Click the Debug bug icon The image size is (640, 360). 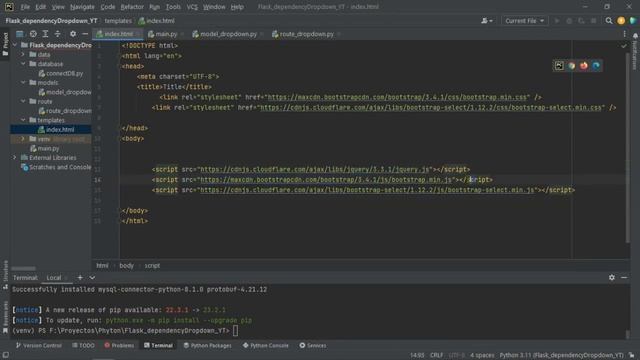(x=569, y=21)
